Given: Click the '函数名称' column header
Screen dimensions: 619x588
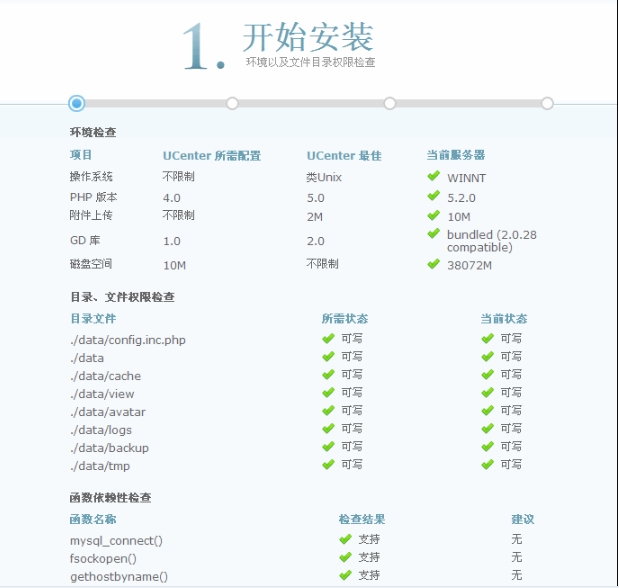Looking at the screenshot, I should point(93,519).
